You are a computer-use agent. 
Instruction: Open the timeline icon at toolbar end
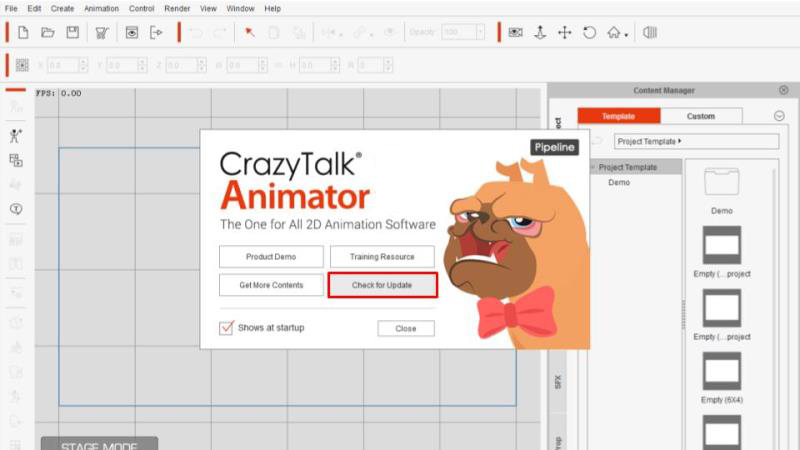click(x=649, y=33)
